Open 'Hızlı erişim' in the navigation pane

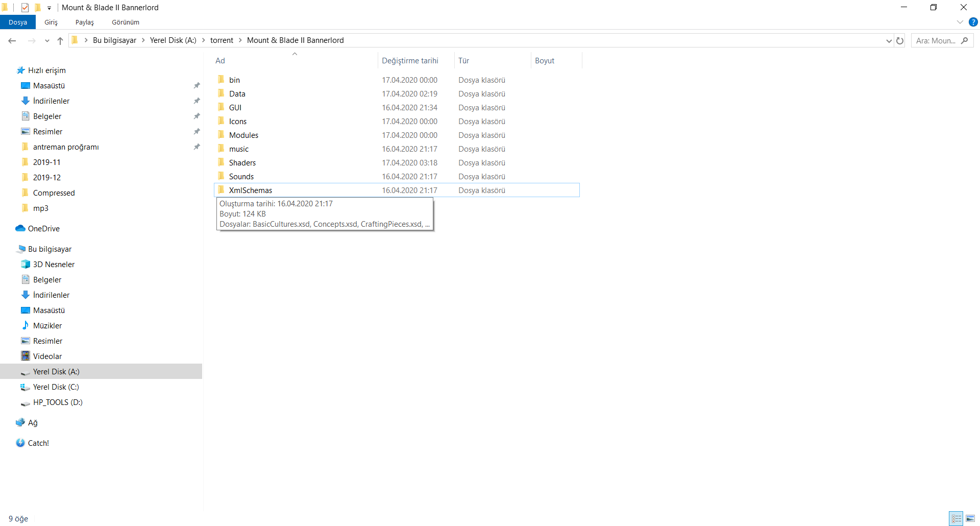click(x=47, y=70)
